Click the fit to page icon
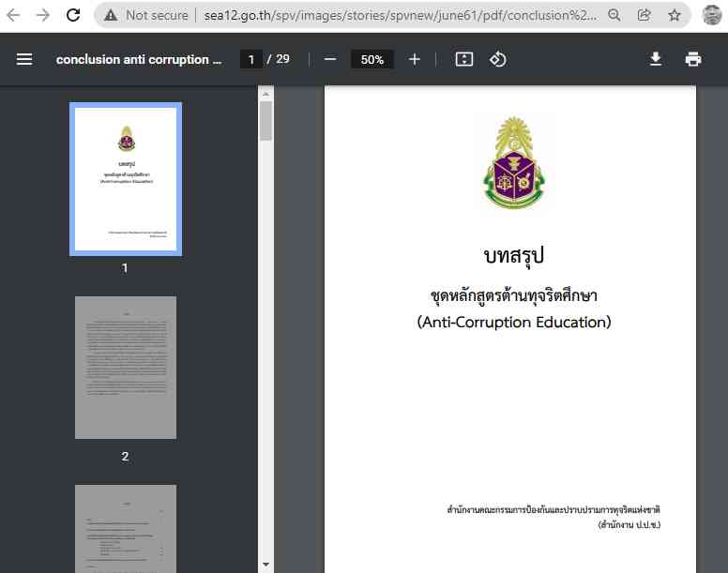 464,59
